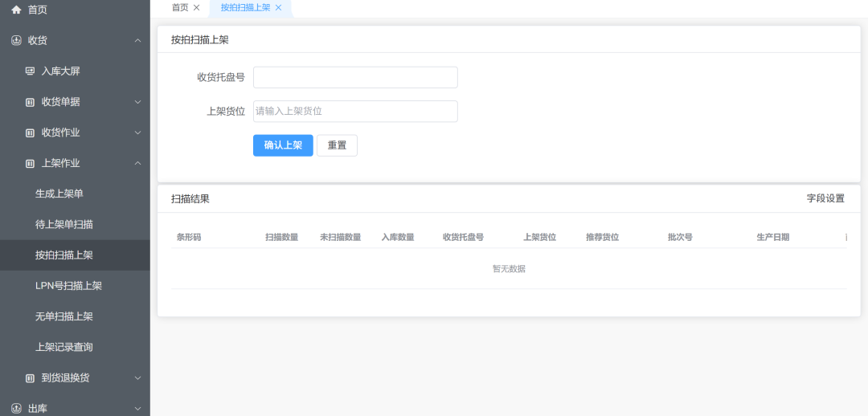Click the home icon beside 首页
868x416 pixels.
pos(16,10)
